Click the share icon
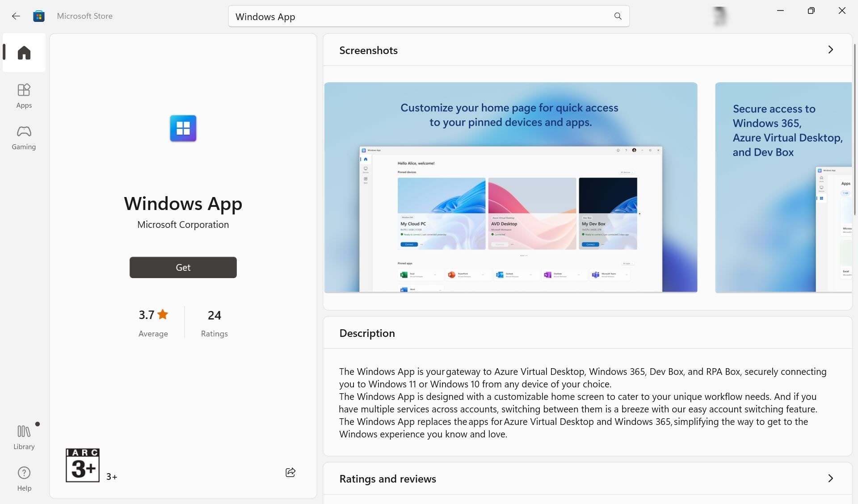858x504 pixels. tap(290, 472)
